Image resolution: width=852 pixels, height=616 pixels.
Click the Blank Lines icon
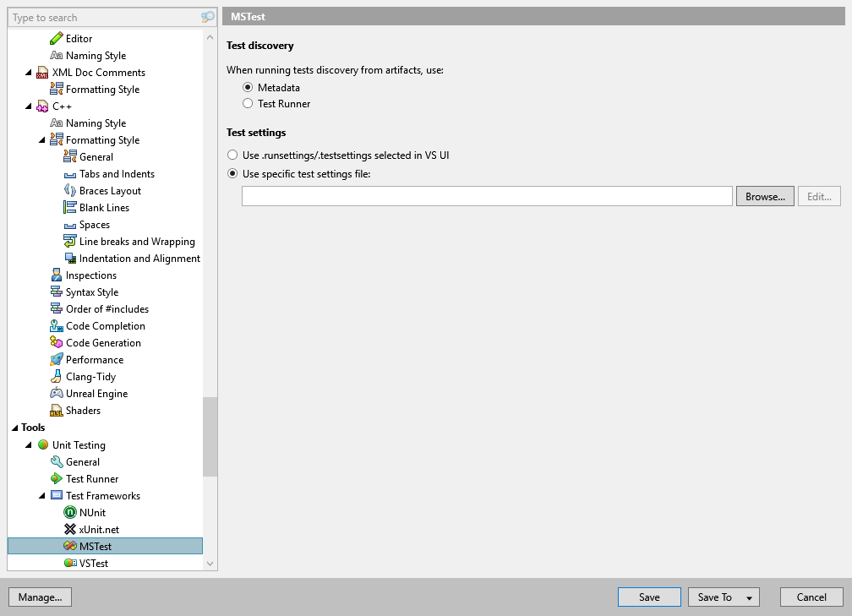70,208
